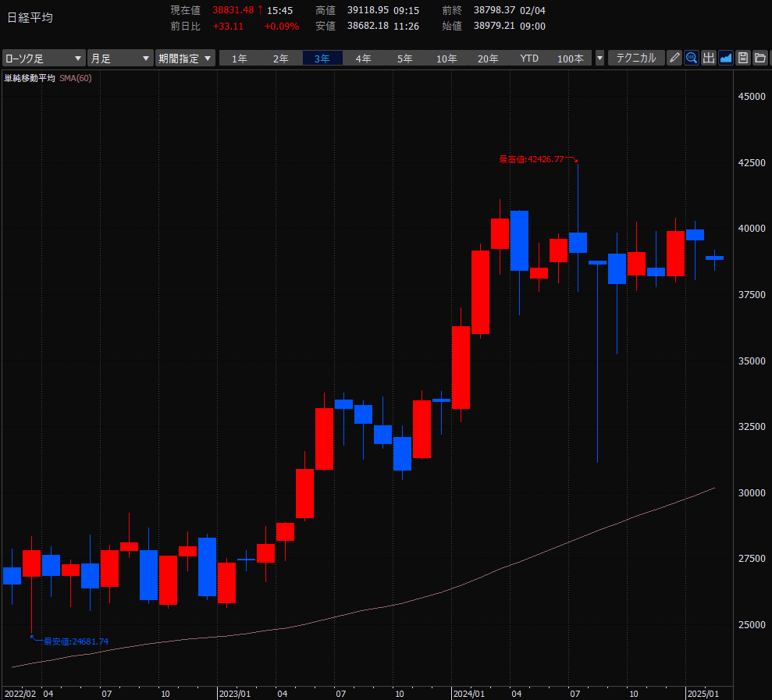The height and width of the screenshot is (700, 772).
Task: Click the 単純移動平均 SMA(60) indicator label
Action: (48, 78)
